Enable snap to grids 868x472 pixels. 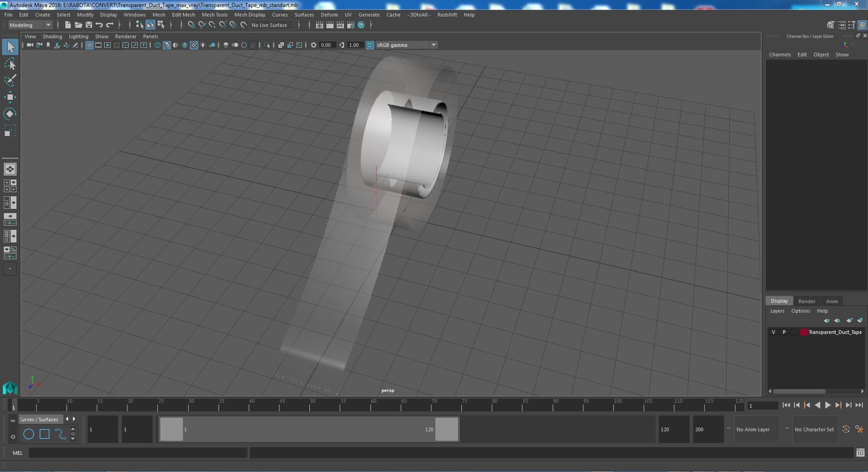191,25
